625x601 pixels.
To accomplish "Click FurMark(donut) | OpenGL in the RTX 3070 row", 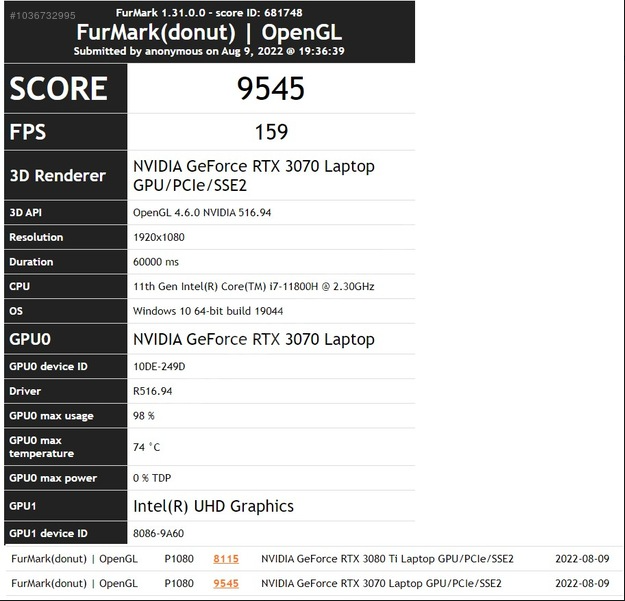I will click(x=75, y=583).
